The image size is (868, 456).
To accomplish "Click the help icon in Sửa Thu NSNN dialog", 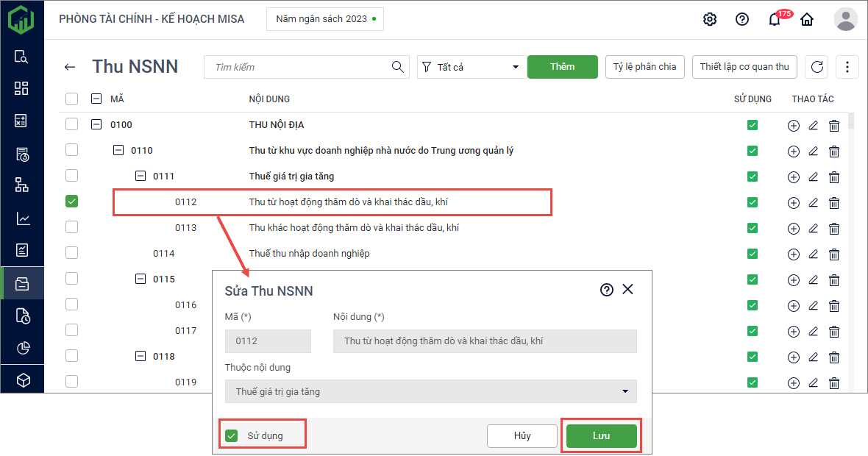I will click(x=607, y=290).
